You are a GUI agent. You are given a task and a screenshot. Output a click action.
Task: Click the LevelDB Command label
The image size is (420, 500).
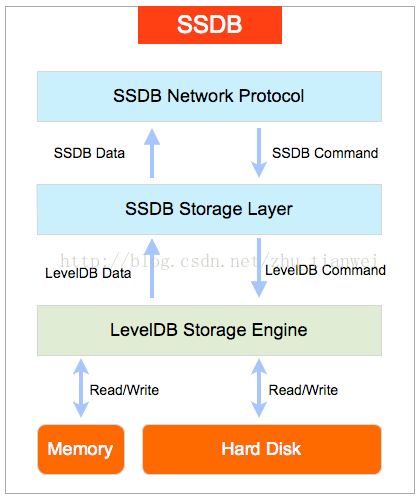(325, 270)
